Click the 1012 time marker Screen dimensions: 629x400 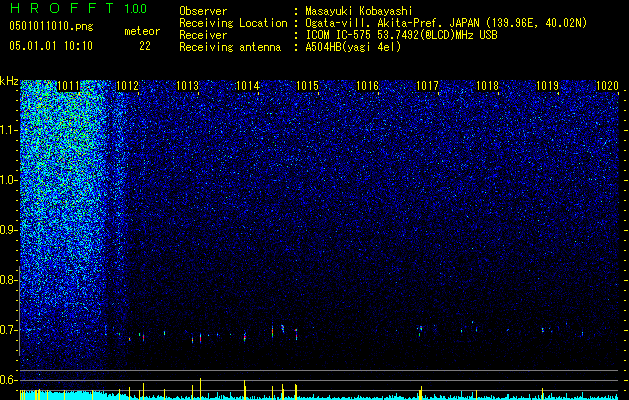point(128,85)
